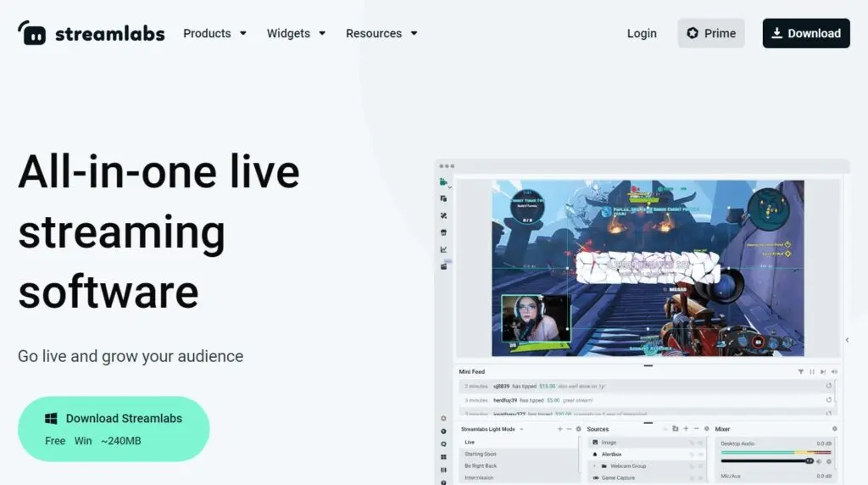Viewport: 868px width, 485px height.
Task: Select the Starting Soon scene
Action: tap(520, 454)
